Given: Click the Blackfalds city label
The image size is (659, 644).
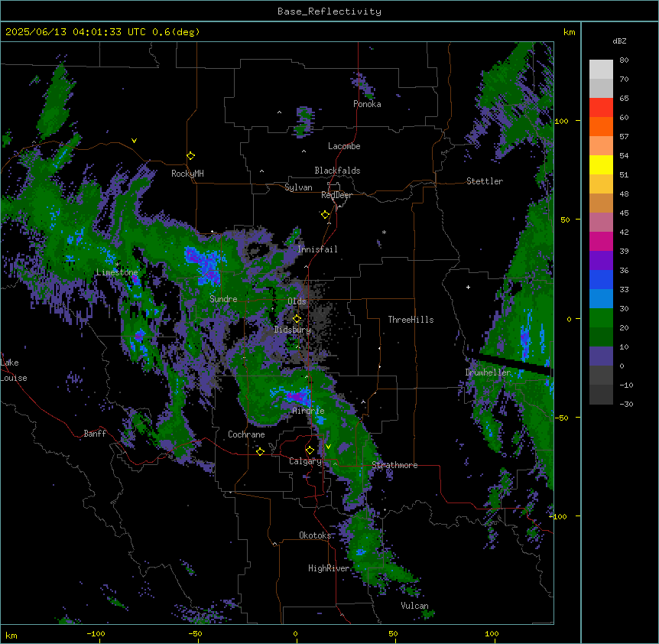Looking at the screenshot, I should (337, 171).
